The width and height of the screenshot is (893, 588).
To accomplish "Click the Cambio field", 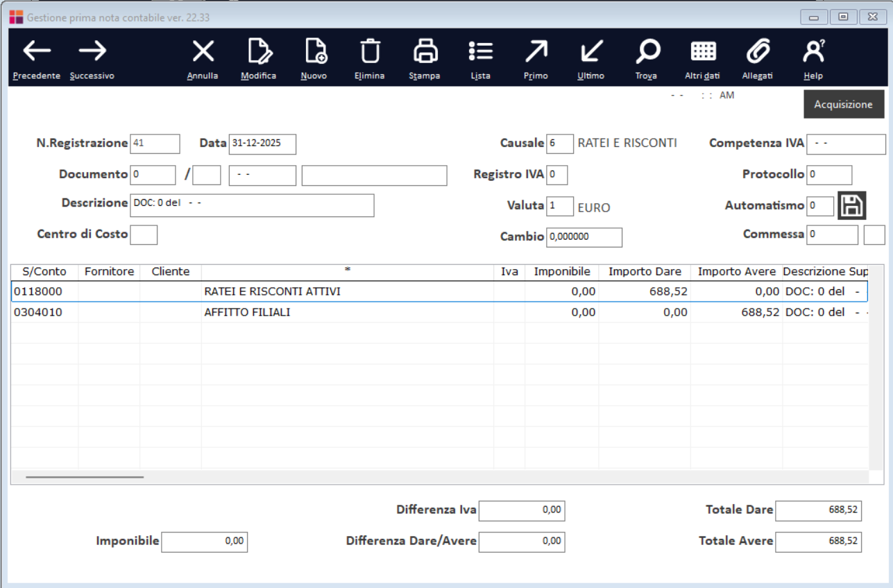I will 584,237.
